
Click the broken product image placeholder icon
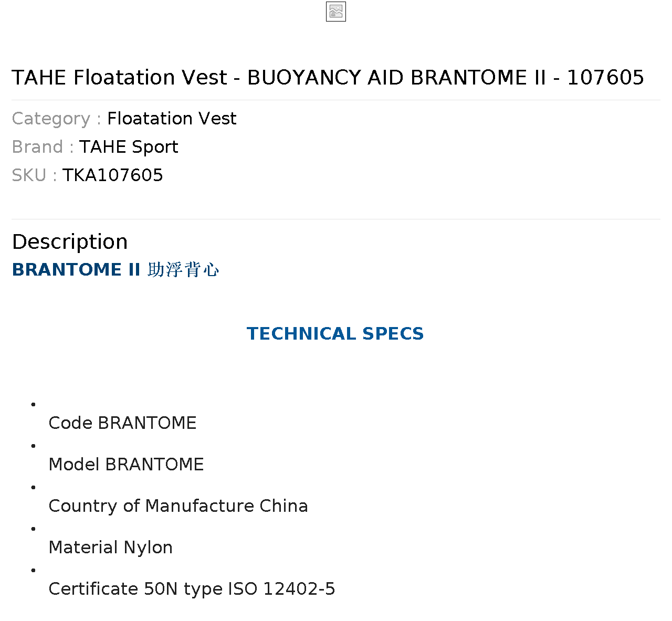click(336, 12)
